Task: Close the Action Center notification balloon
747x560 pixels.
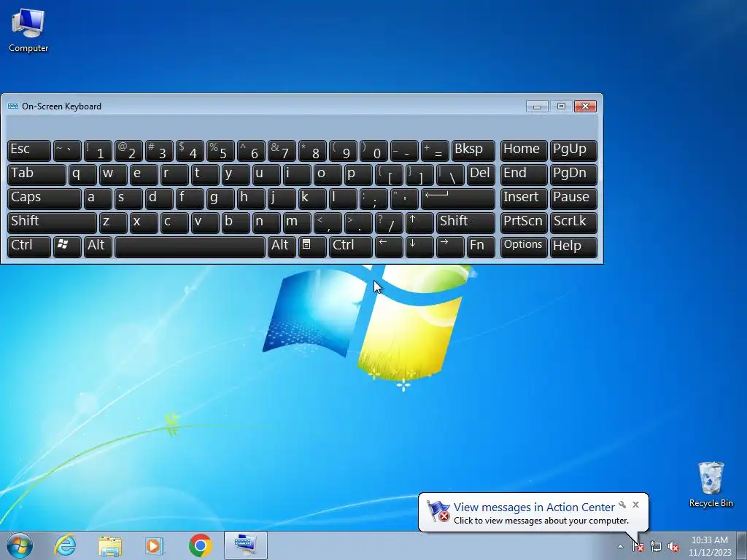Action: click(635, 505)
